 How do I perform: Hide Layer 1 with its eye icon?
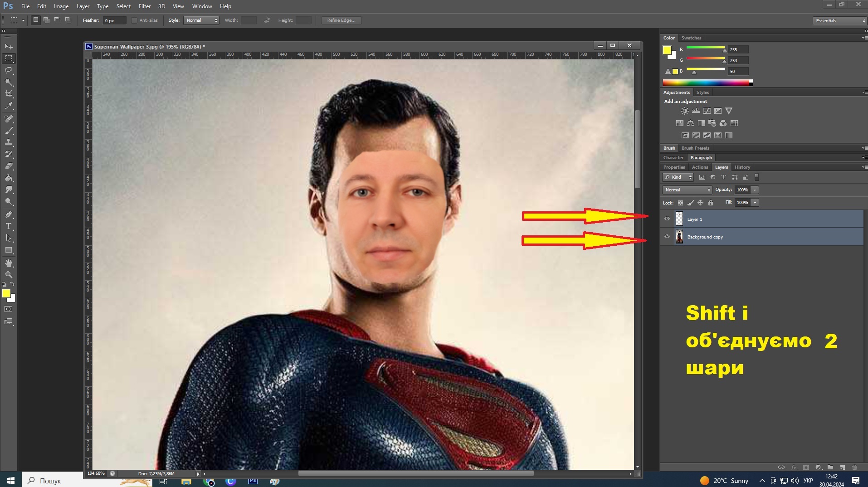pos(667,219)
